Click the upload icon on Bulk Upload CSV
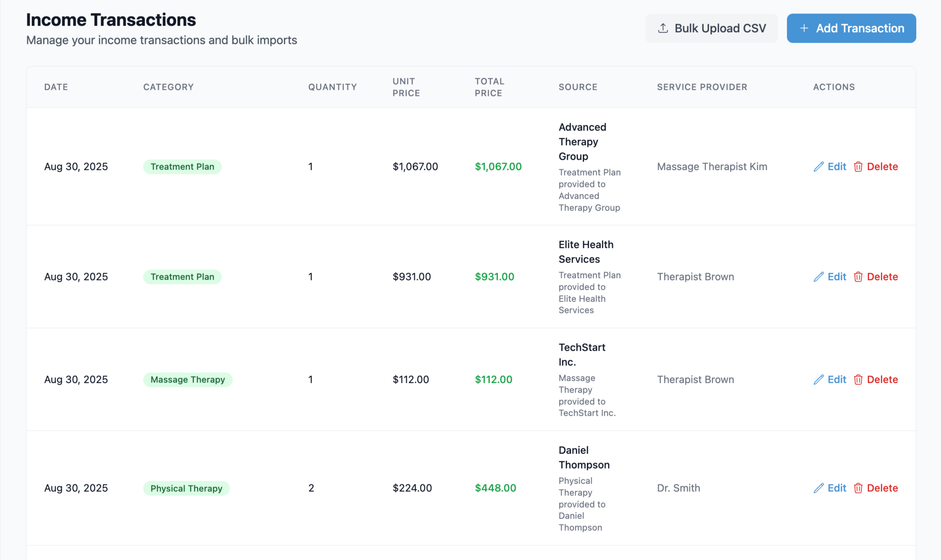The image size is (941, 560). (662, 28)
